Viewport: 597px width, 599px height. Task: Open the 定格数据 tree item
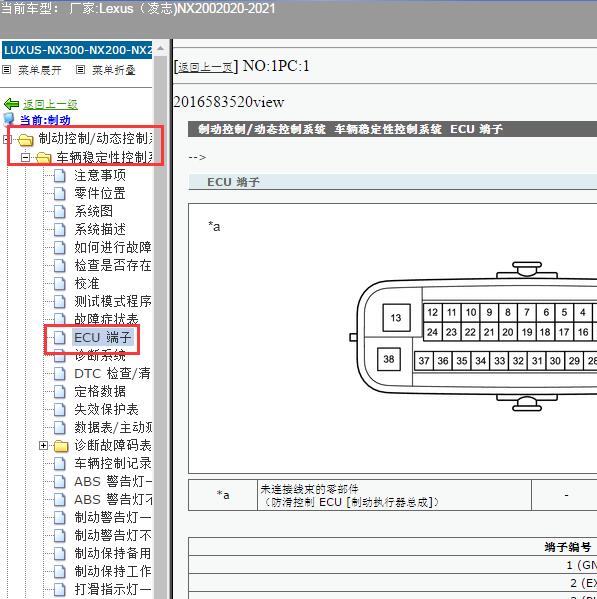[100, 392]
